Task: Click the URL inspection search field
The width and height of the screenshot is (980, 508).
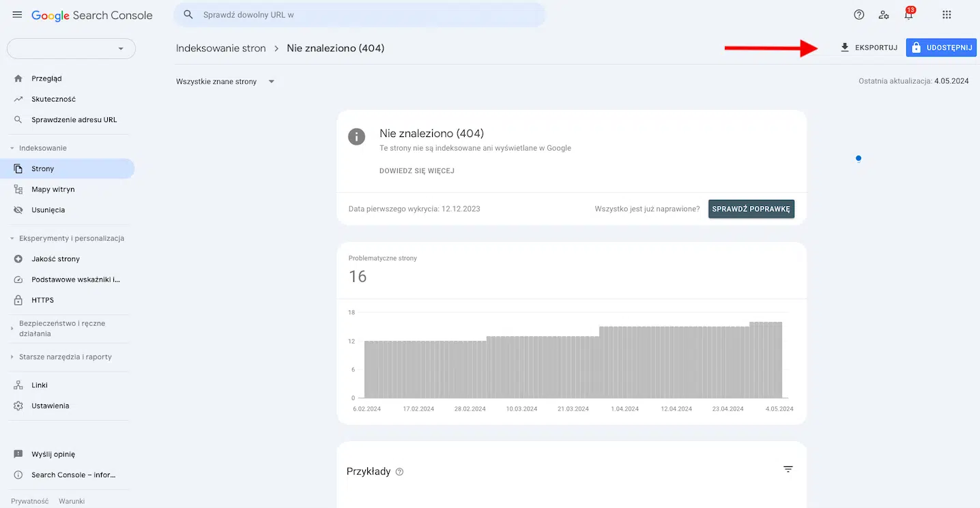Action: click(360, 14)
